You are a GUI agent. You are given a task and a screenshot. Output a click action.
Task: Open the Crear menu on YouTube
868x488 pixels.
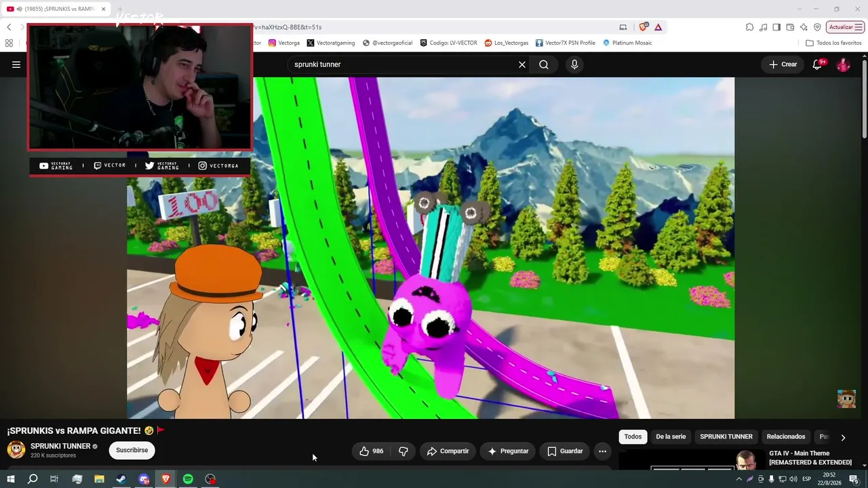783,64
